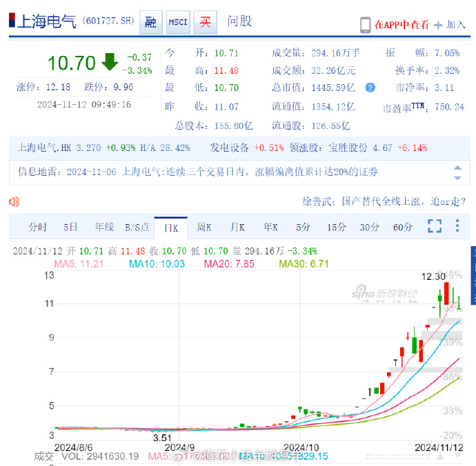
Task: Click the blue side tab at chart's right edge
Action: pos(473,275)
